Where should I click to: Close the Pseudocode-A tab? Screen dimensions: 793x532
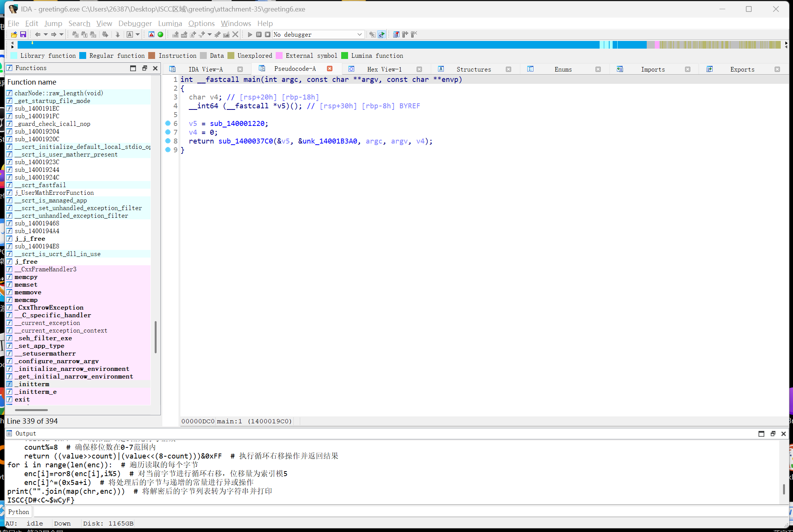[x=330, y=69]
